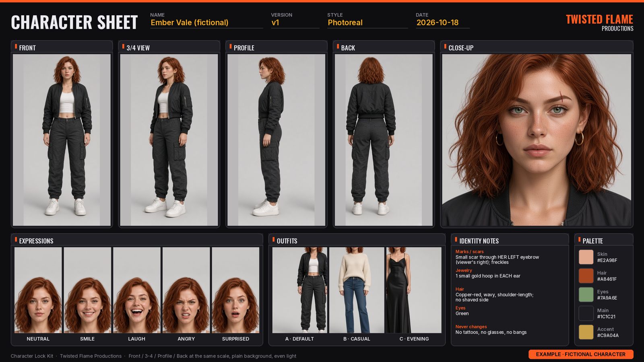644x362 pixels.
Task: Open the Profile view image
Action: tap(276, 140)
